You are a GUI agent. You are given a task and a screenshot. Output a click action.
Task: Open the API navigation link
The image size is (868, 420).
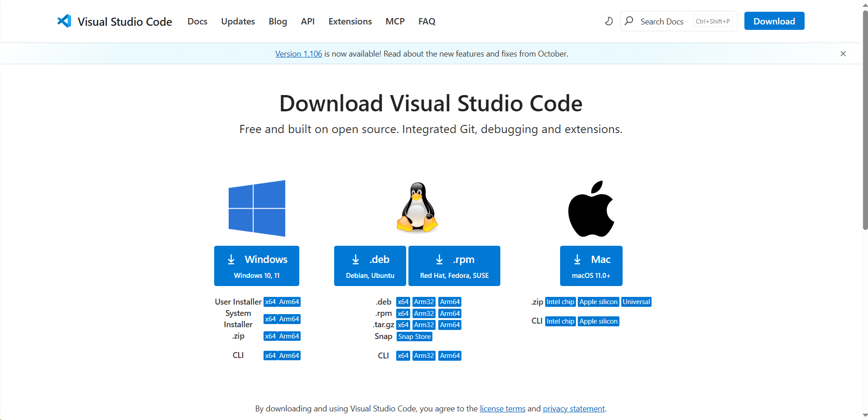click(x=307, y=21)
